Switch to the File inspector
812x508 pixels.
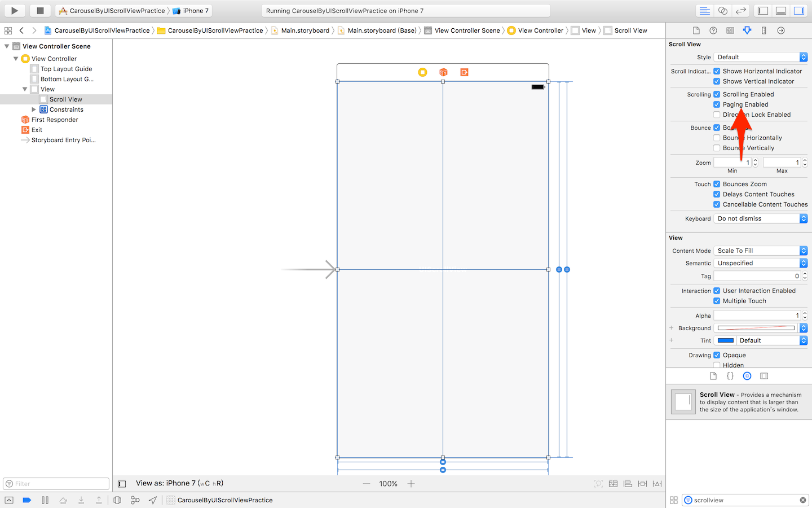pos(696,30)
